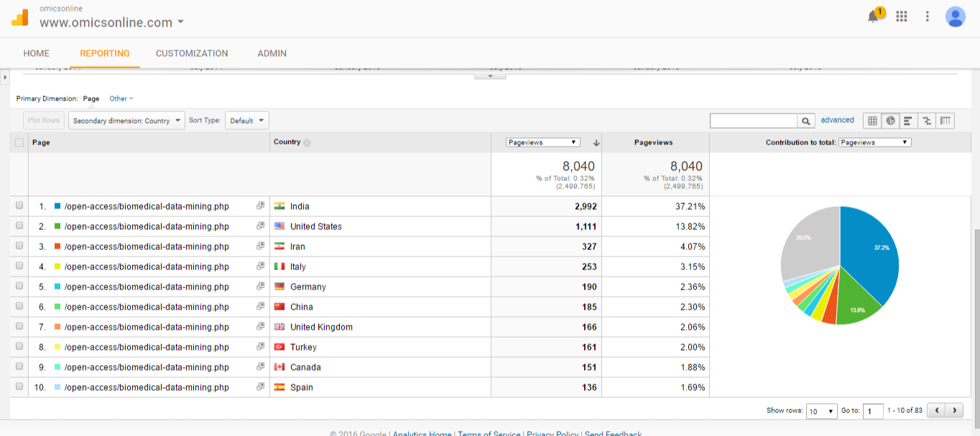The height and width of the screenshot is (436, 980).
Task: Open India row page link in new window
Action: point(260,206)
